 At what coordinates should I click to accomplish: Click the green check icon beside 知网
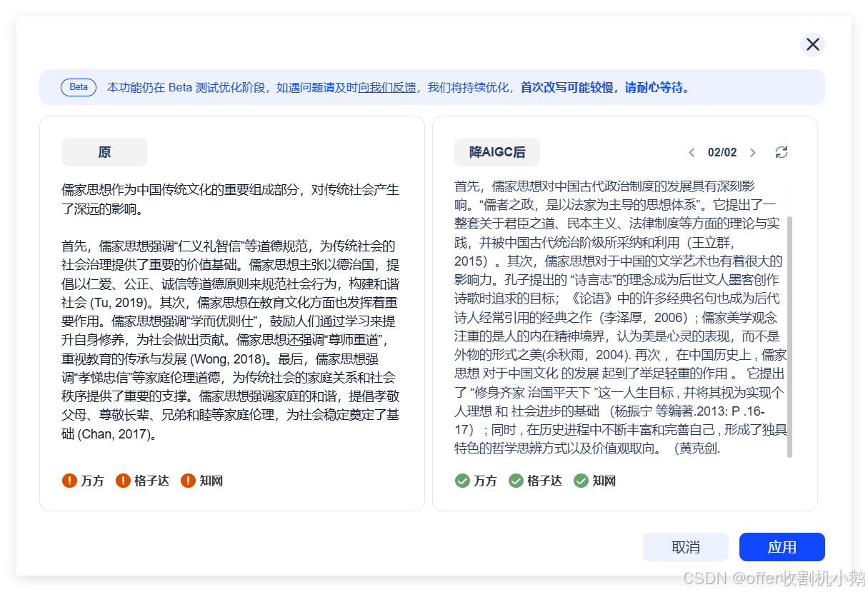[581, 481]
